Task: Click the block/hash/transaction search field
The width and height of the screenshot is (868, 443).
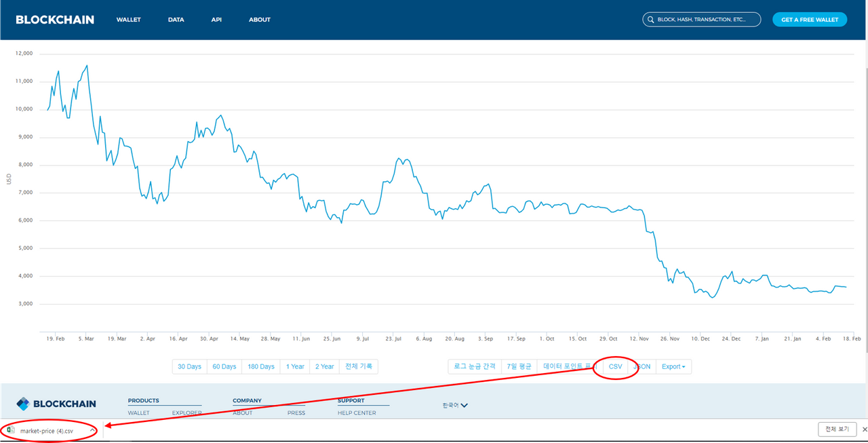Action: point(705,20)
